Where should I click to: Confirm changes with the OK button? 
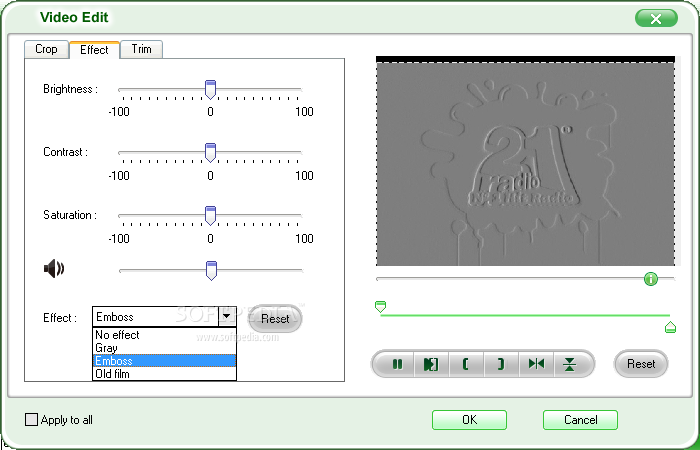pos(469,420)
